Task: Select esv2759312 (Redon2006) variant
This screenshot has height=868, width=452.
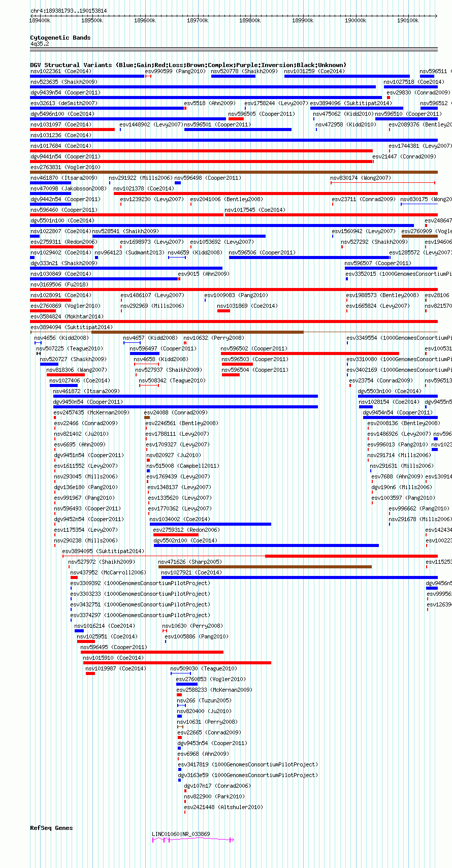Action: [186, 530]
